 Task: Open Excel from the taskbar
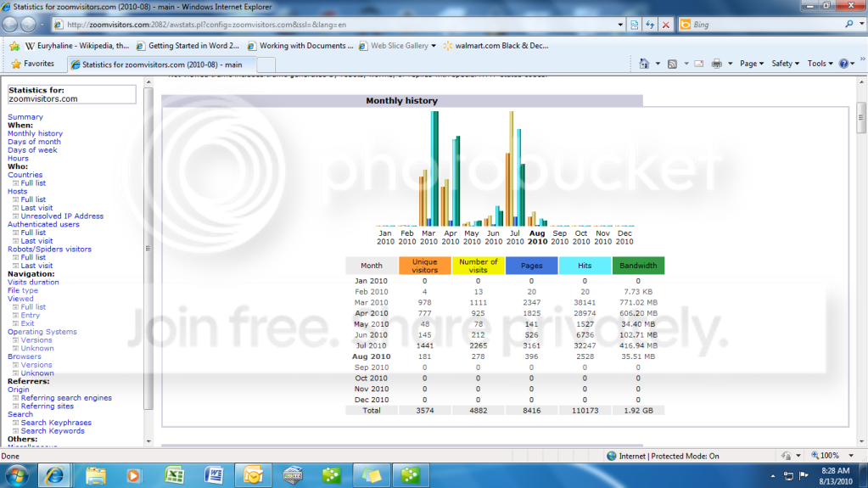point(175,476)
